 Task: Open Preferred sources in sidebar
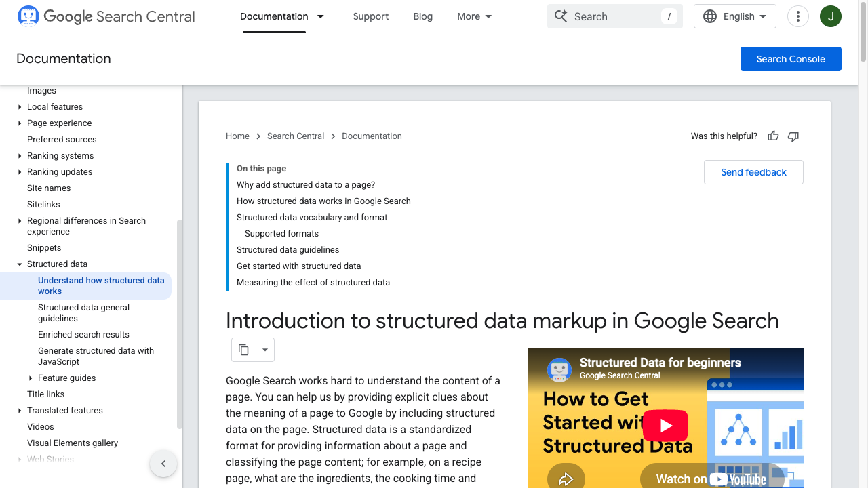click(x=62, y=140)
